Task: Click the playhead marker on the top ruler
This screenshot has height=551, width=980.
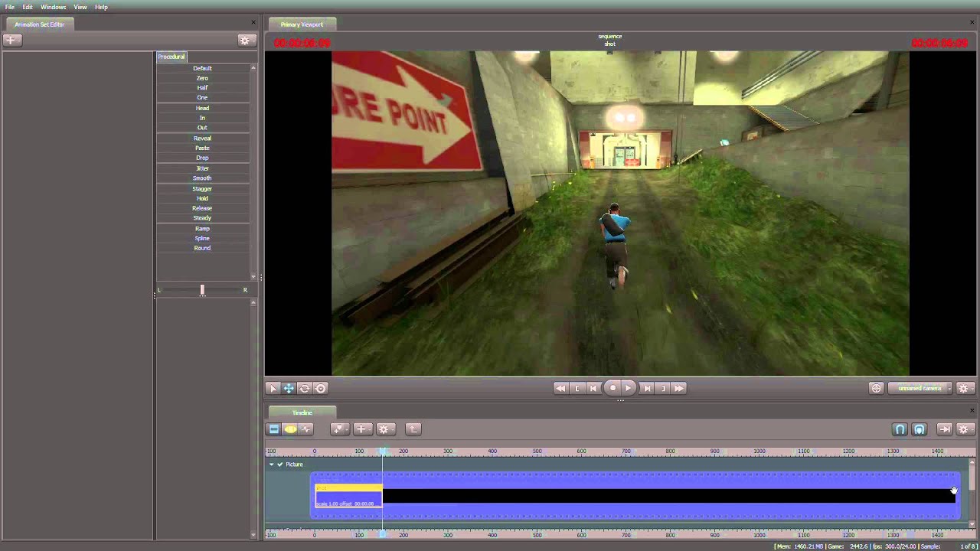Action: (x=384, y=452)
